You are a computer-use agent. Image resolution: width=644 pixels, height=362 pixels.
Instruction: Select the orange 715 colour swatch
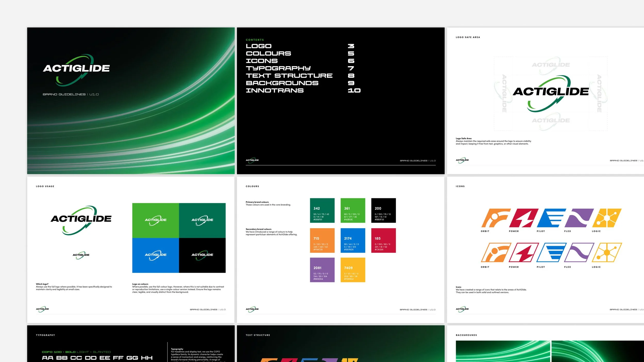[322, 240]
